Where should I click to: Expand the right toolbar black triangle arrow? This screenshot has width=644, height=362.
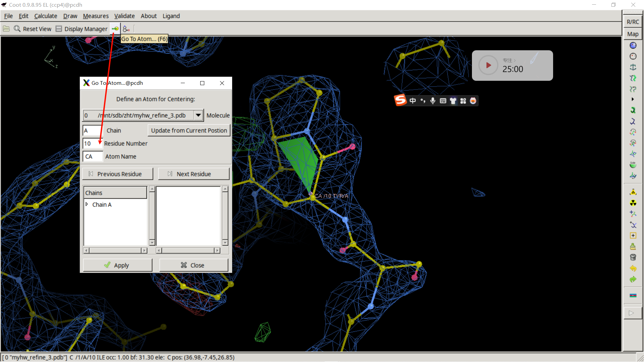click(633, 99)
